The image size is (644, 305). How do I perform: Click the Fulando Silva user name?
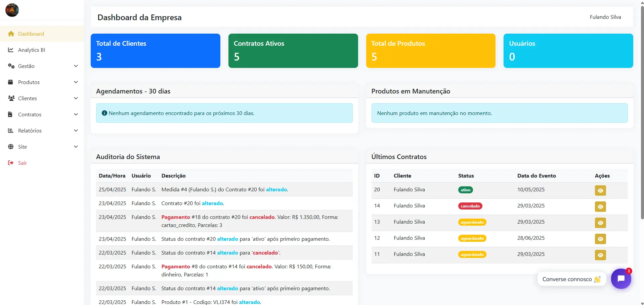605,17
